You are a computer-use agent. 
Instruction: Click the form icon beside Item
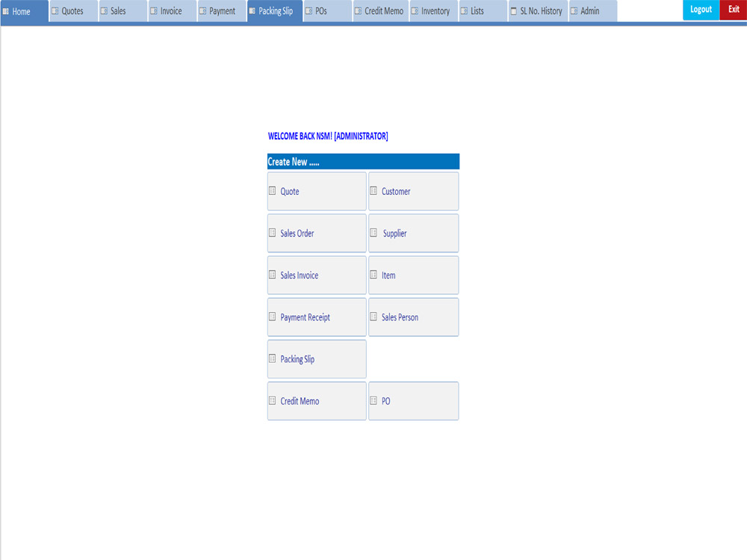(373, 275)
